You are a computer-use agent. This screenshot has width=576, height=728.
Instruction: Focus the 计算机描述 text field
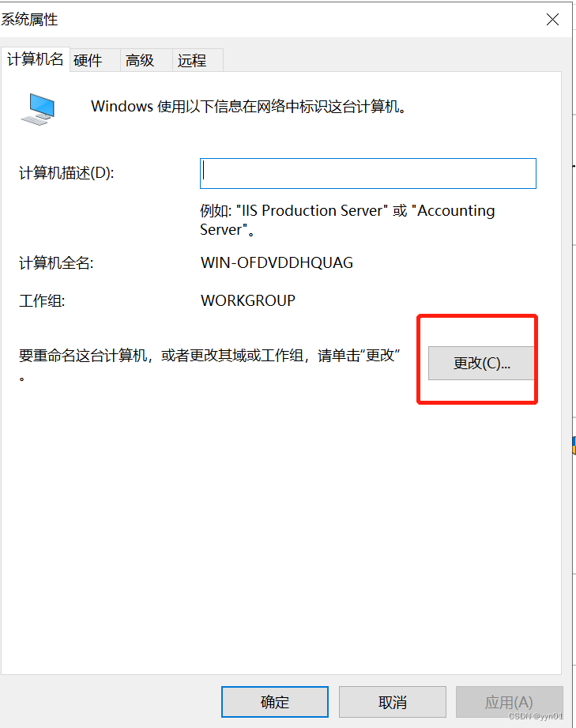368,173
